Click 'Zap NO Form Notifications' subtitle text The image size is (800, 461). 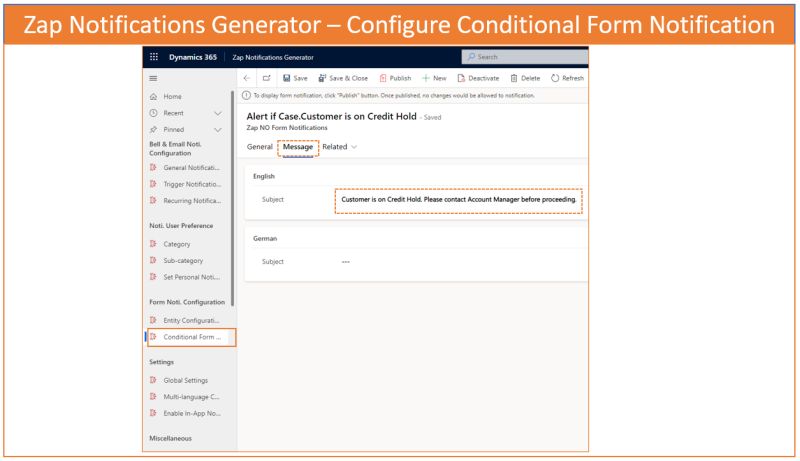click(287, 128)
